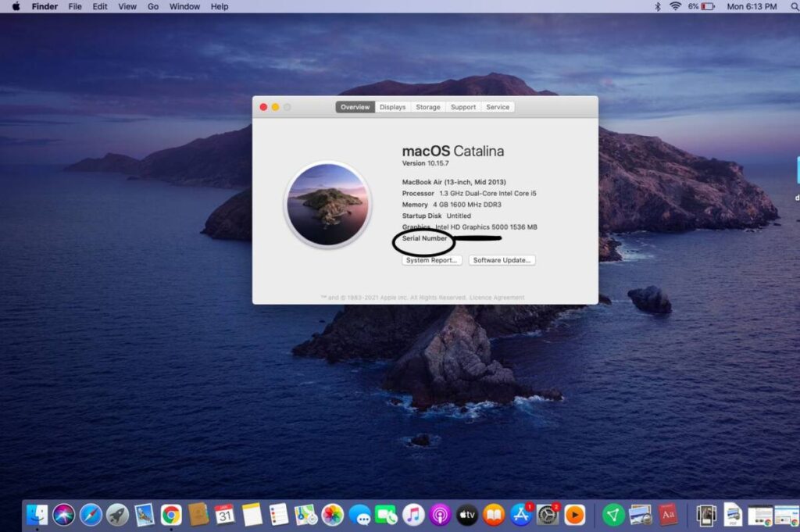Open Apple TV app in Dock
The width and height of the screenshot is (800, 532).
(x=467, y=515)
